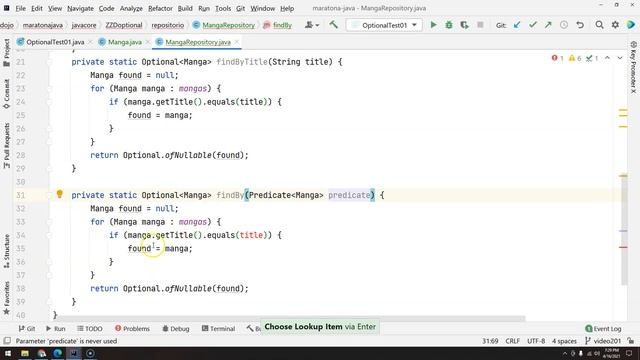Open Windows Start menu
The width and height of the screenshot is (640, 360).
8,353
